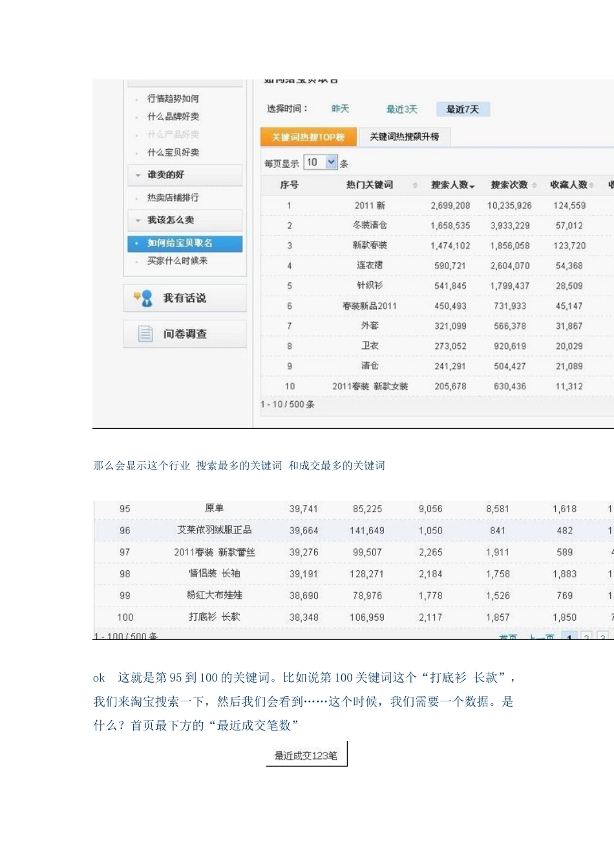
Task: Click the 序号 column header
Action: coord(289,185)
